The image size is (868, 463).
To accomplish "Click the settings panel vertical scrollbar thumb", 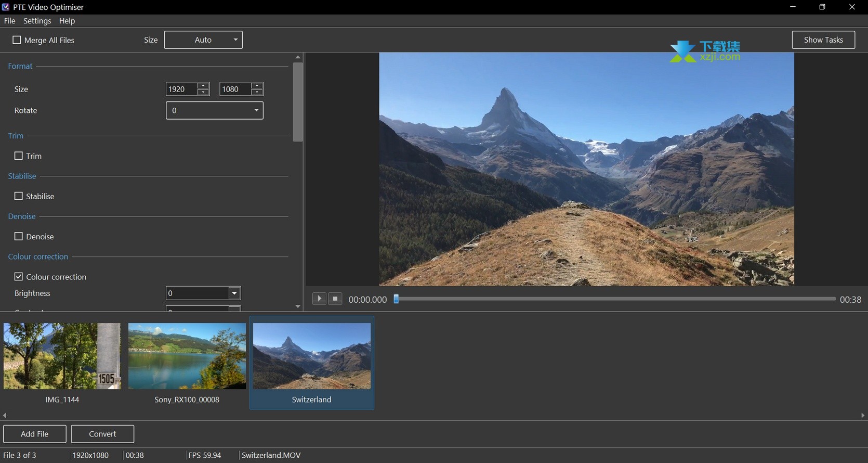I will 298,102.
